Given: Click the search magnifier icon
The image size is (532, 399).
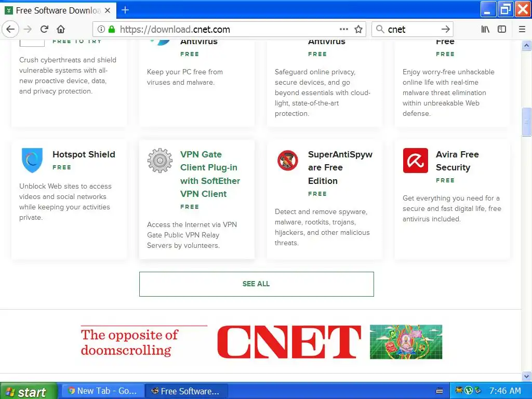Looking at the screenshot, I should 380,29.
